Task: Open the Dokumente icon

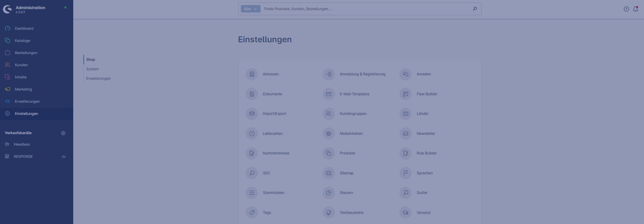Action: click(252, 94)
